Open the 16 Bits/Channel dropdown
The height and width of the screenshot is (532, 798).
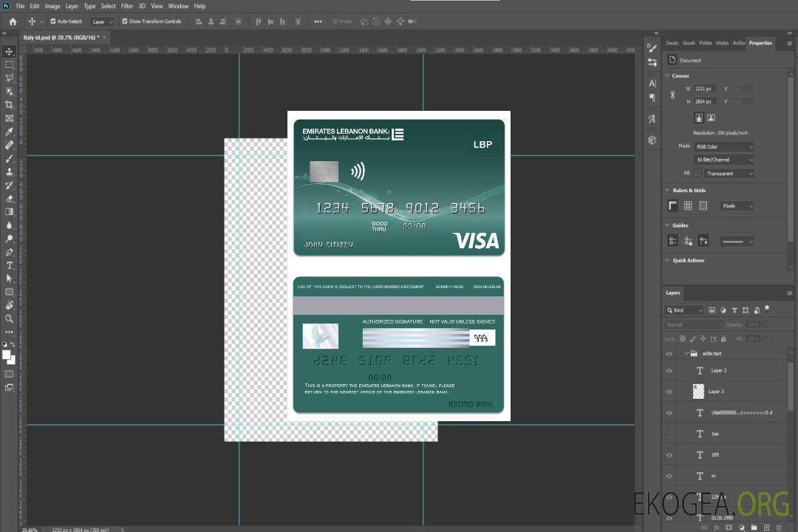(723, 160)
